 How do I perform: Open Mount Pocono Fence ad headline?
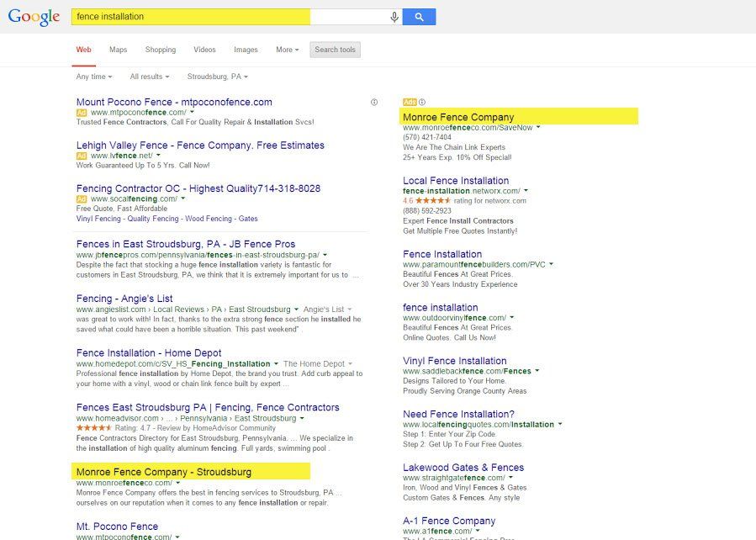(174, 103)
